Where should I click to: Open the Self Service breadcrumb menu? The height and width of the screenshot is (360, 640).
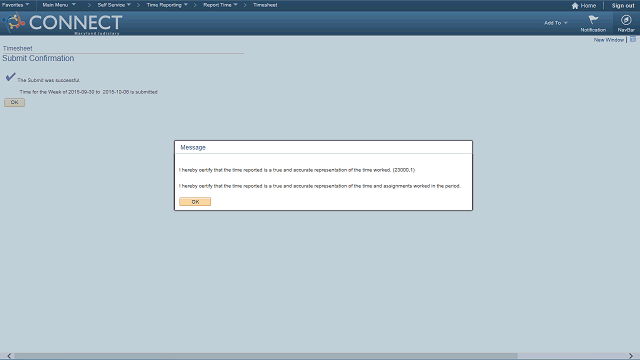(114, 5)
